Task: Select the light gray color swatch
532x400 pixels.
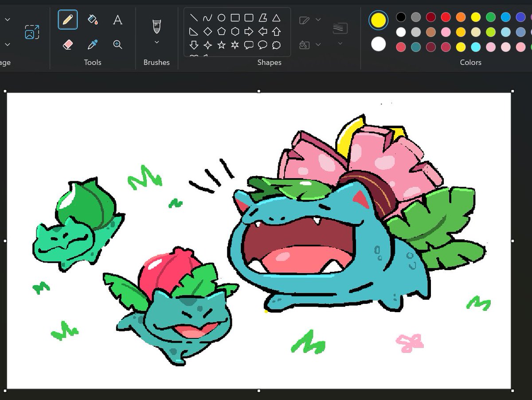Action: coord(416,32)
